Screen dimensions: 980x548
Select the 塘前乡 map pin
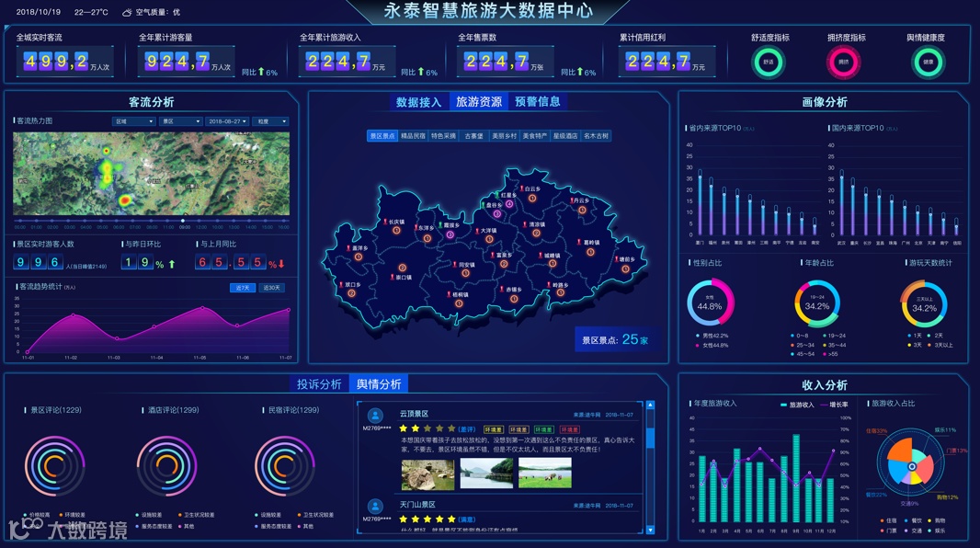pyautogui.click(x=616, y=258)
